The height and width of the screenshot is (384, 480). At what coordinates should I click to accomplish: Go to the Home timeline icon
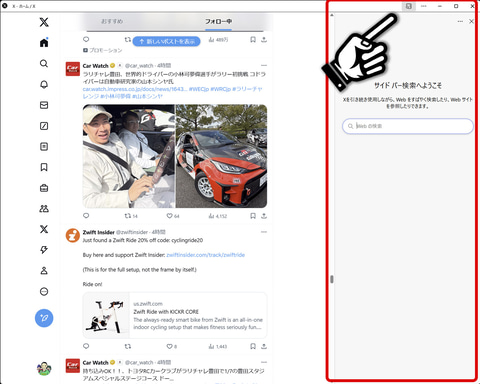[44, 43]
